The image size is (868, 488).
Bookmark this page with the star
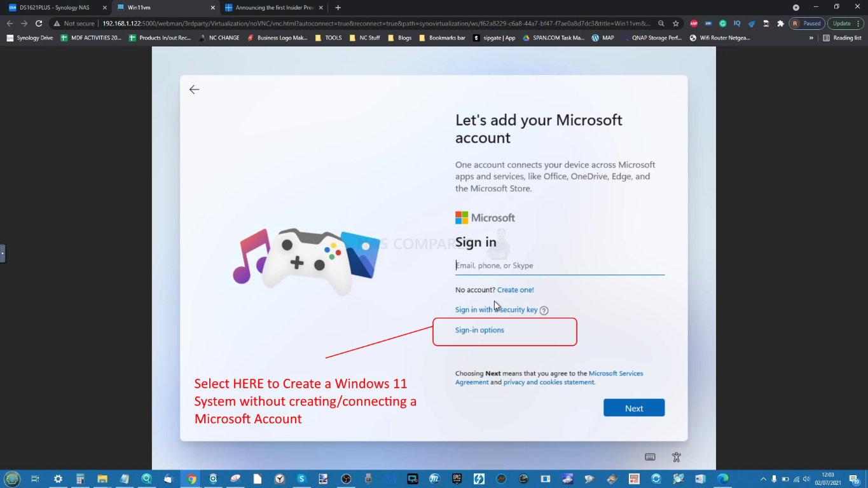[x=676, y=24]
